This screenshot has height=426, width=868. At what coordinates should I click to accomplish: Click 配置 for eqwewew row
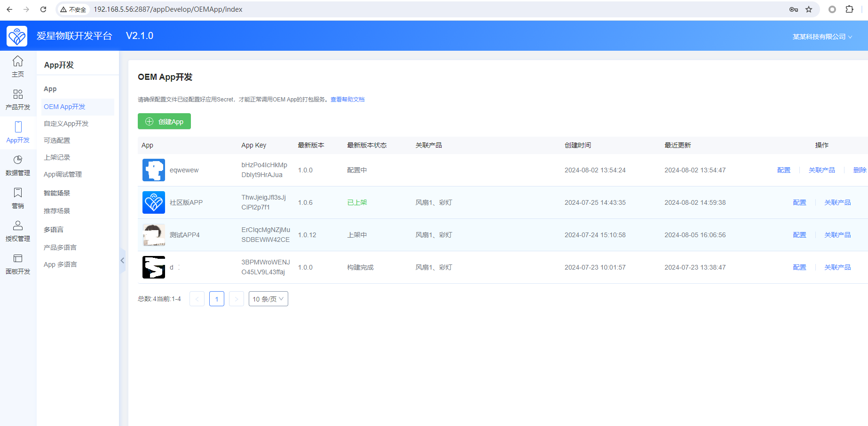coord(784,170)
